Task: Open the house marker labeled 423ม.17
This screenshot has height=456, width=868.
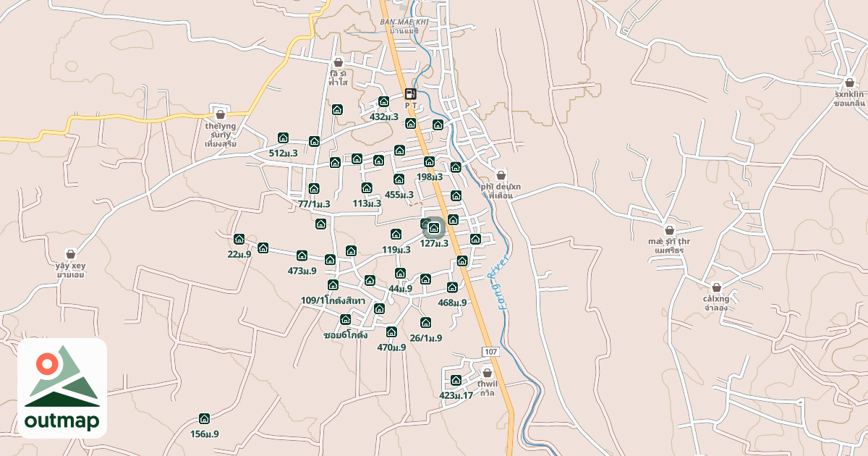Action: click(x=456, y=381)
